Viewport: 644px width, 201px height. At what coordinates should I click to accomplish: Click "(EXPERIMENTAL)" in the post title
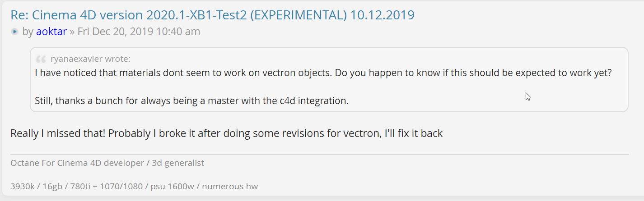coord(299,15)
